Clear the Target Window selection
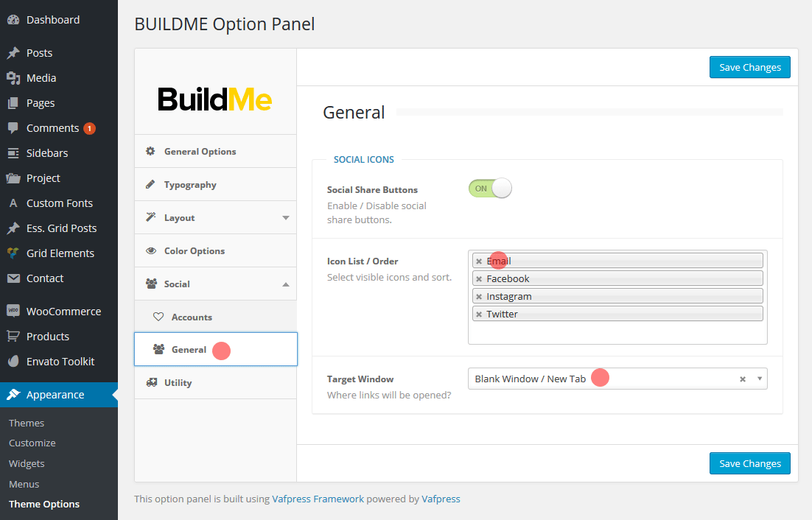812x520 pixels. (x=743, y=379)
